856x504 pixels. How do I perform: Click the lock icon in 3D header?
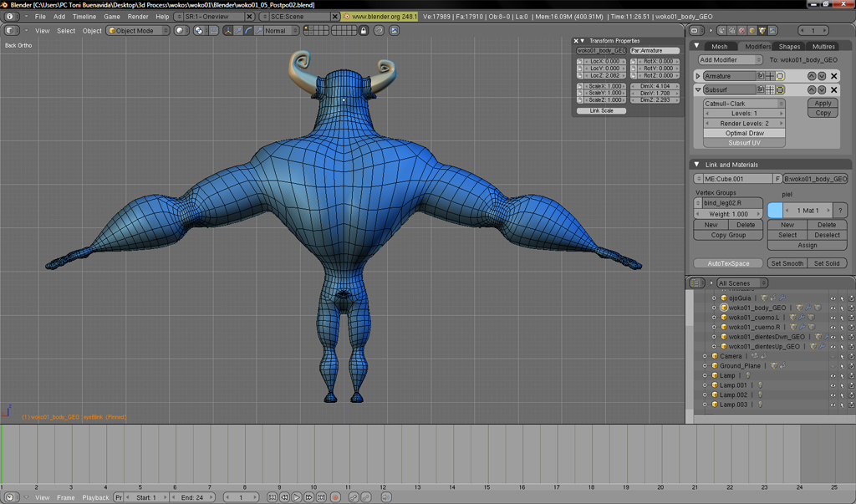point(363,31)
